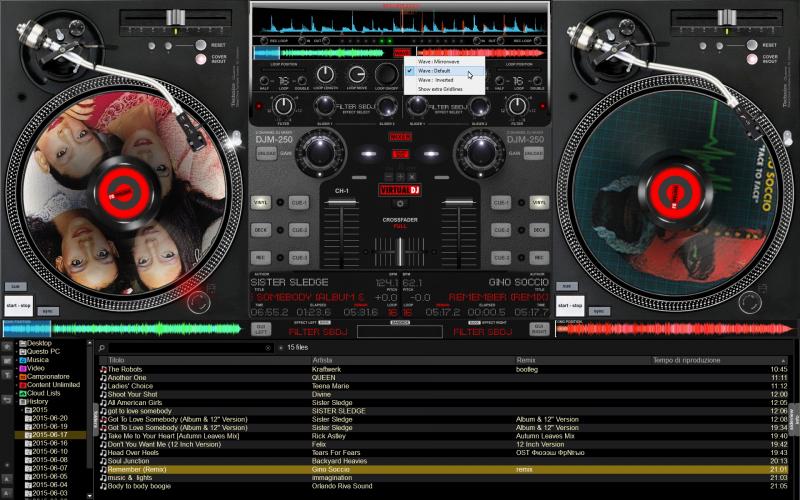
Task: Click left deck loop DOUBLE button
Action: (302, 81)
